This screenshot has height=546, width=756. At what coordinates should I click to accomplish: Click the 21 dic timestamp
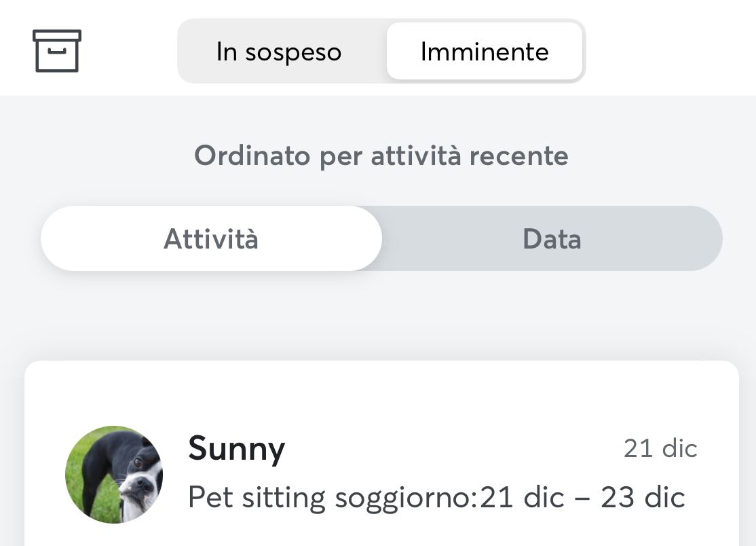660,449
